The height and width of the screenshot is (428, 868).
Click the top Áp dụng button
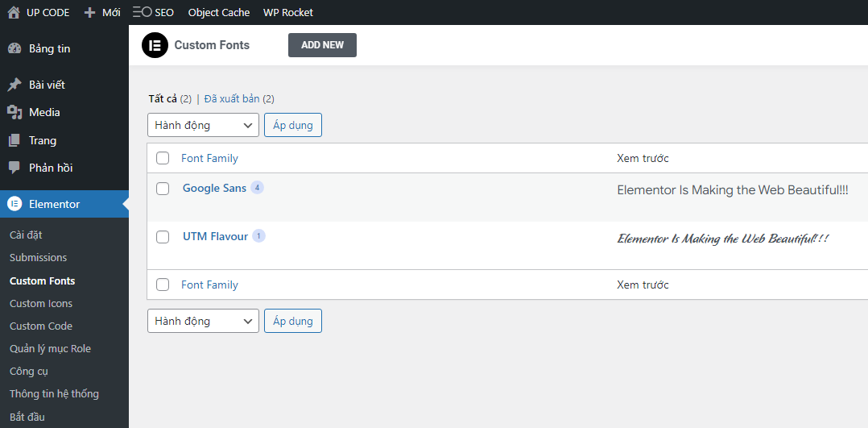click(293, 125)
